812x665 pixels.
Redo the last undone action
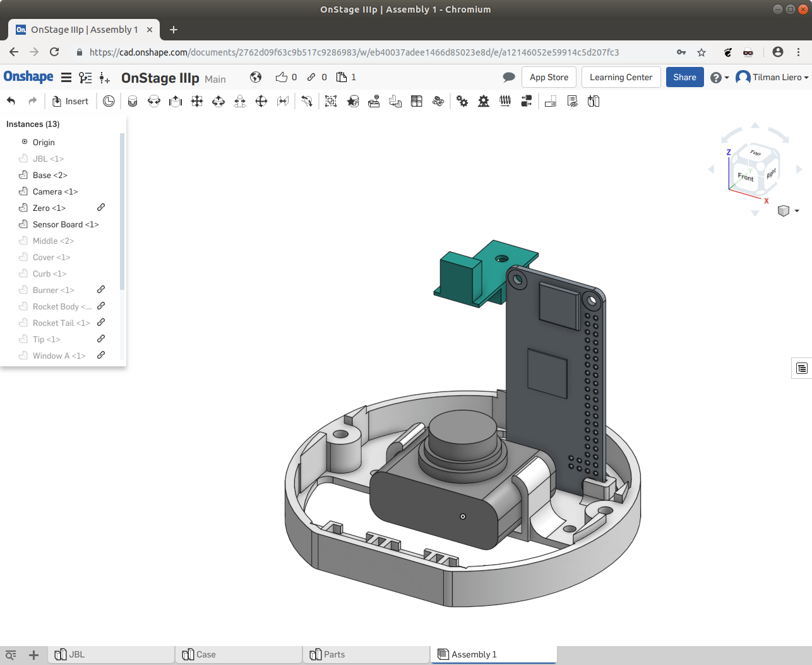point(32,101)
